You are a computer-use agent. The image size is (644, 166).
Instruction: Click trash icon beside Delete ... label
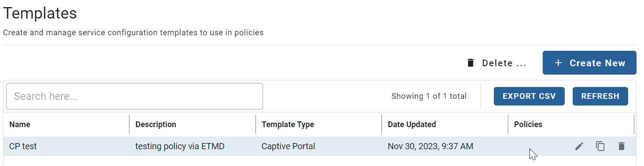(x=470, y=63)
